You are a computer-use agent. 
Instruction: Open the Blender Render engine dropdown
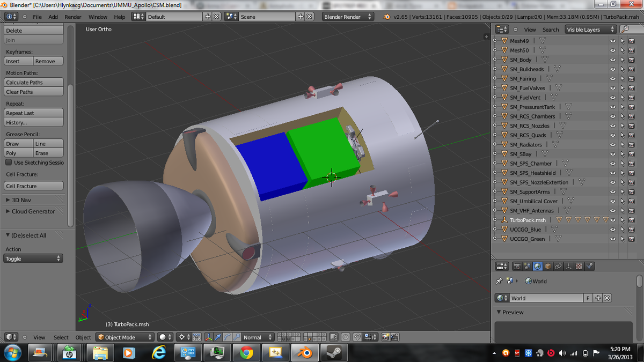(x=348, y=17)
